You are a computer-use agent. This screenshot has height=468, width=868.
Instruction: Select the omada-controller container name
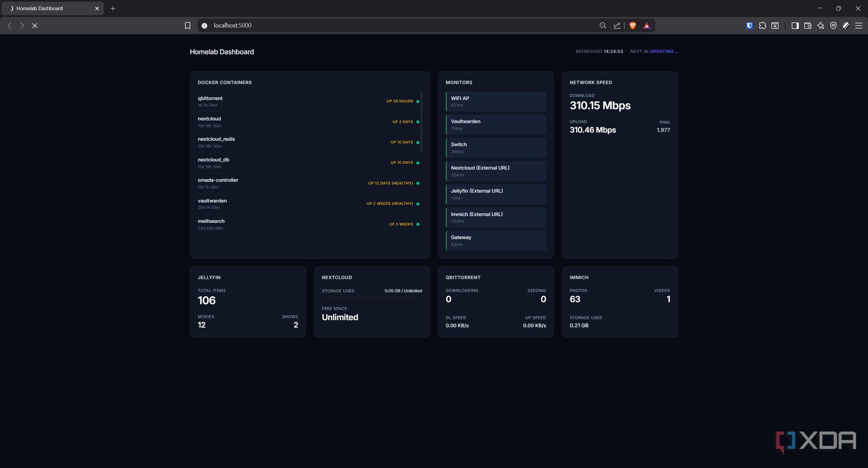point(218,180)
